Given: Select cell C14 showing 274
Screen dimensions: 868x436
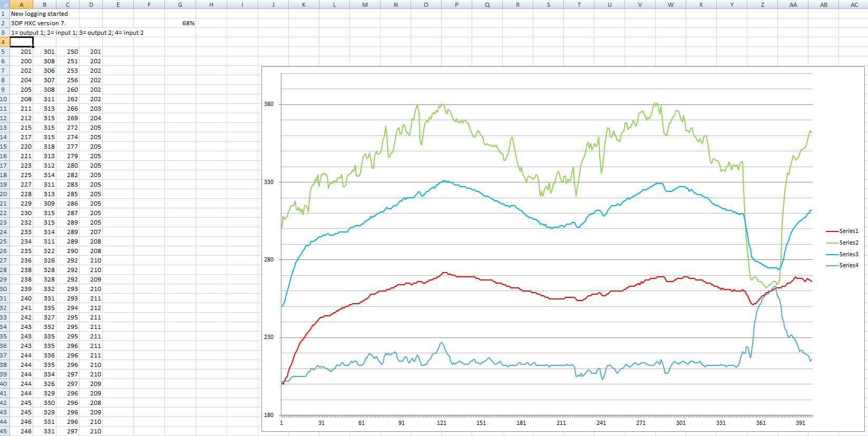Looking at the screenshot, I should [69, 137].
